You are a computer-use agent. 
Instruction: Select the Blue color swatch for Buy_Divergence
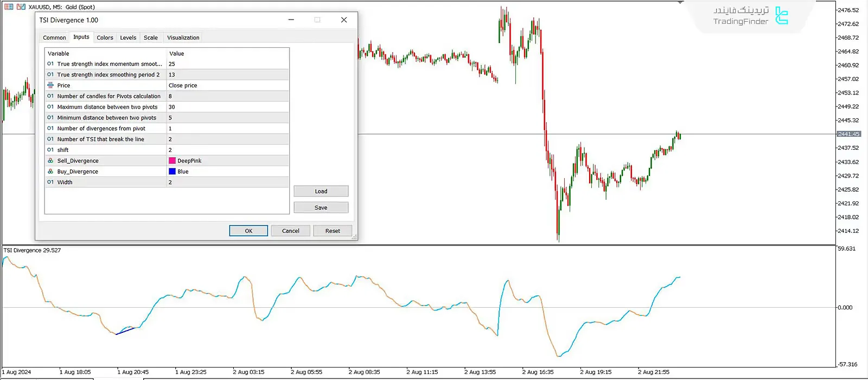click(172, 172)
